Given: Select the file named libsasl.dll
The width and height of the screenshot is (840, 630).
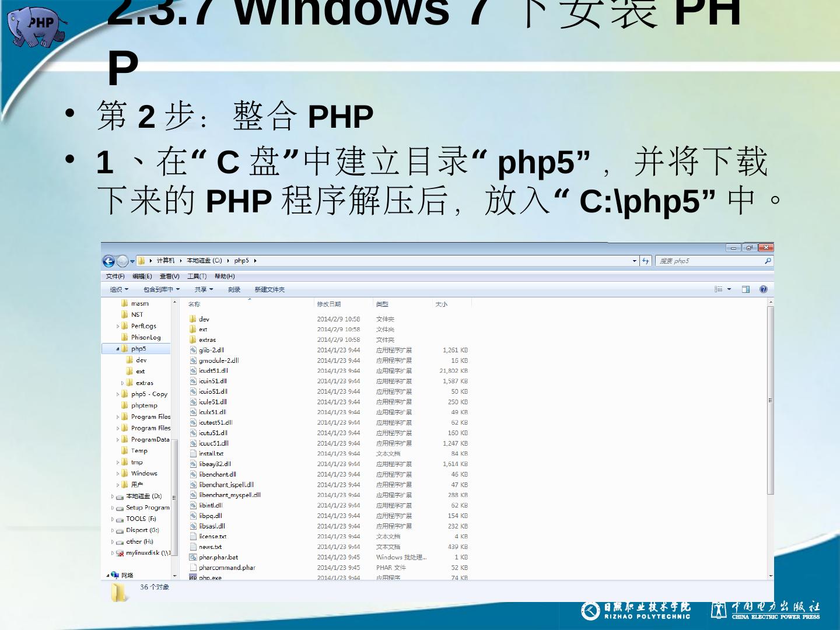Looking at the screenshot, I should 212,526.
